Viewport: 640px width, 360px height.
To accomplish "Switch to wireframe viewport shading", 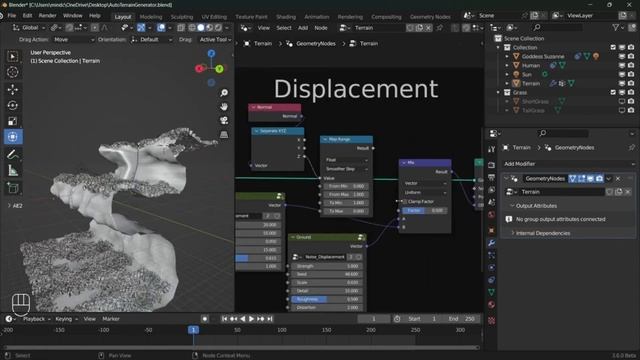I will tap(192, 28).
